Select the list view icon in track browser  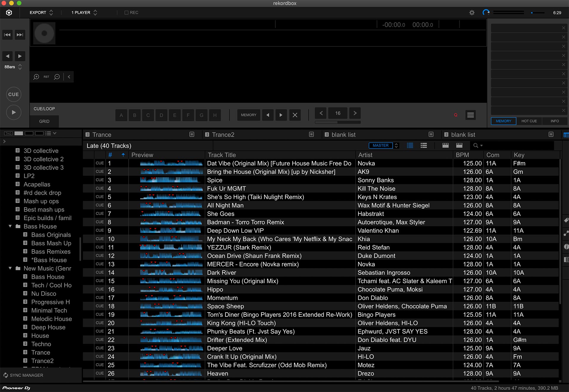(410, 146)
